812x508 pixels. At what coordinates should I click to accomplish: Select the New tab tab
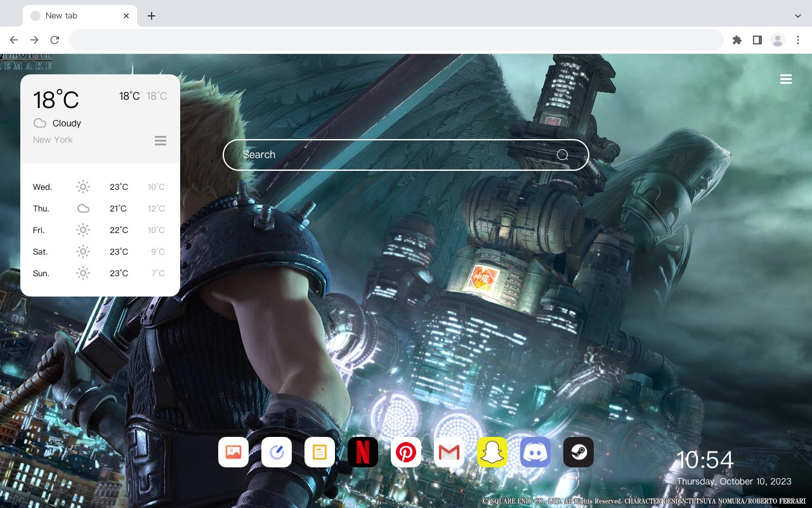tap(79, 16)
